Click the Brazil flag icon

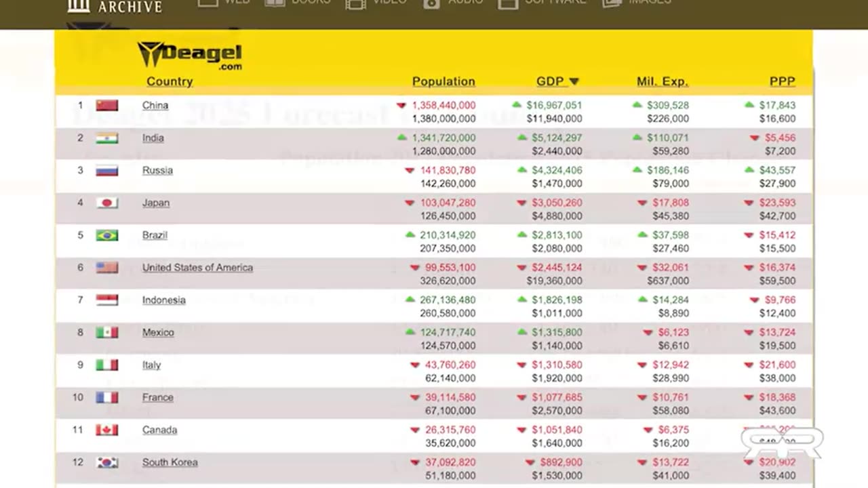click(107, 235)
